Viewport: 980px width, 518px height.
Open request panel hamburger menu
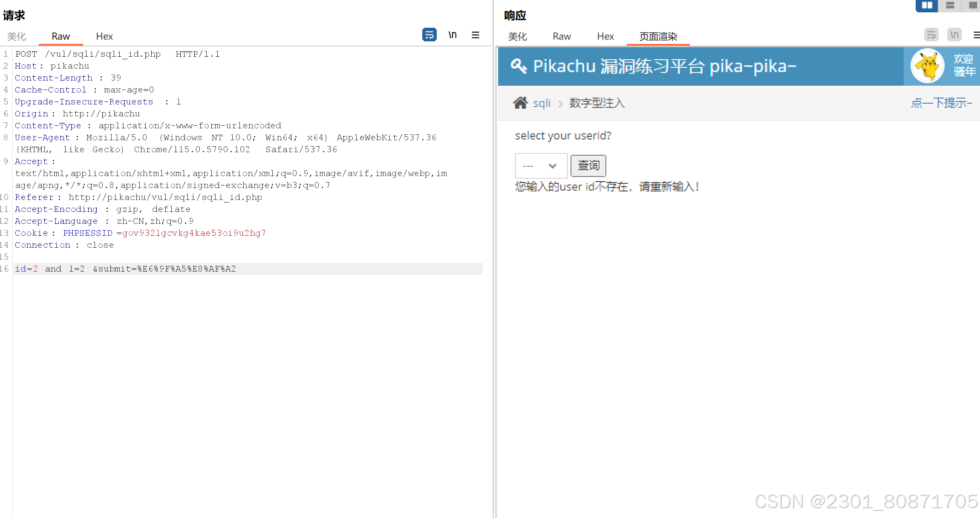pyautogui.click(x=476, y=35)
